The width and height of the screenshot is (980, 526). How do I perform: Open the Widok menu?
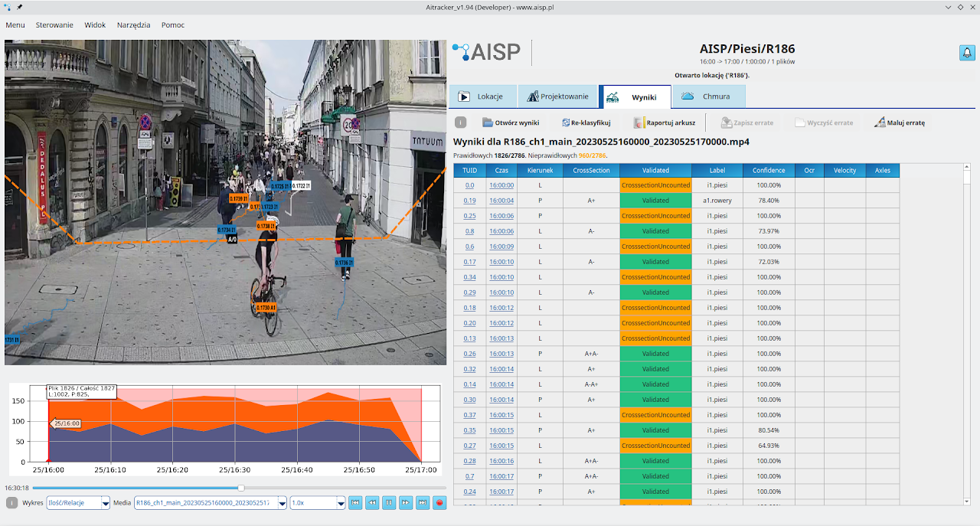[95, 25]
